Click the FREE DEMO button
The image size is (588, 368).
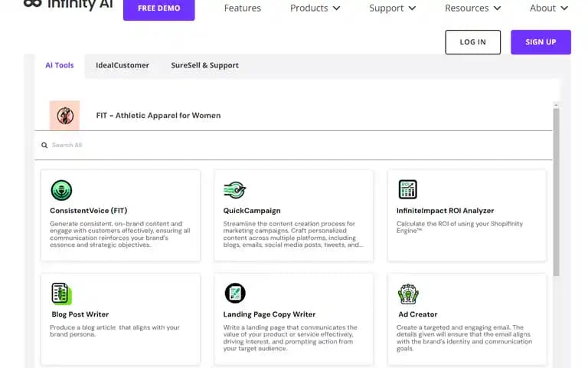click(x=159, y=8)
